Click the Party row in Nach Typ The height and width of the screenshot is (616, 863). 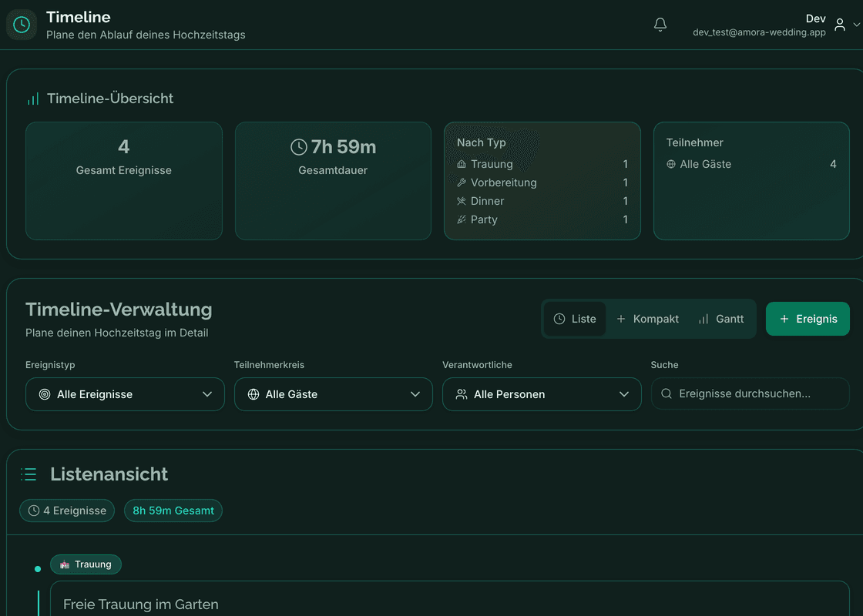[542, 219]
